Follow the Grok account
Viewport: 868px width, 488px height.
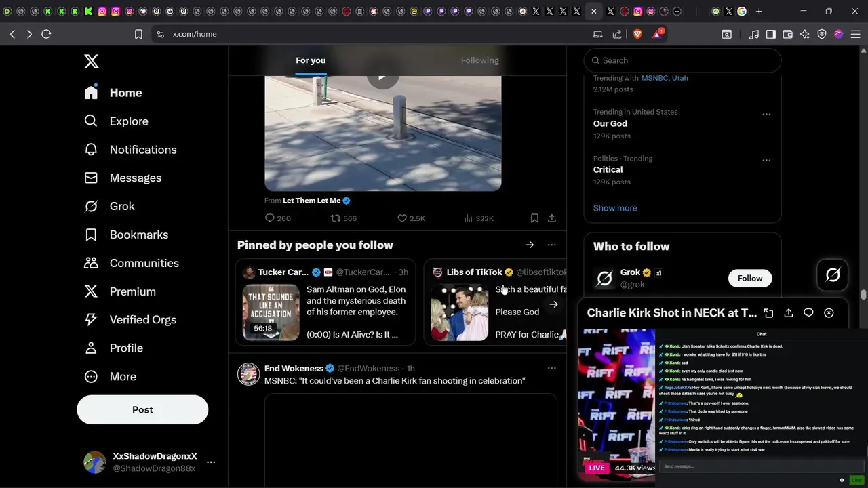(750, 278)
